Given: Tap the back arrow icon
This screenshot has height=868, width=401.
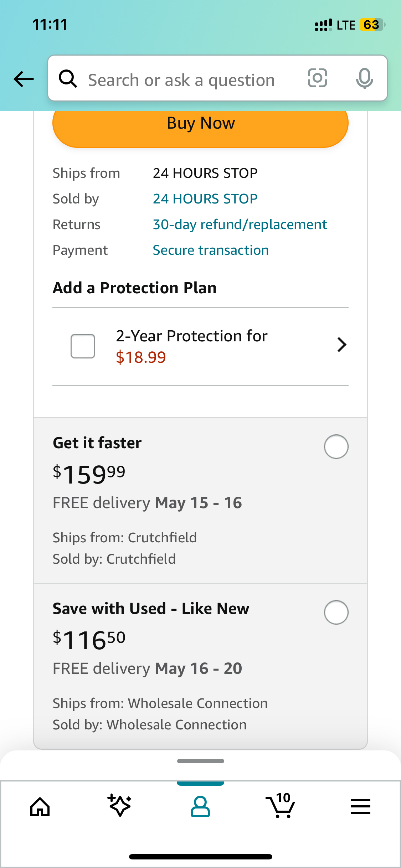Looking at the screenshot, I should (24, 79).
